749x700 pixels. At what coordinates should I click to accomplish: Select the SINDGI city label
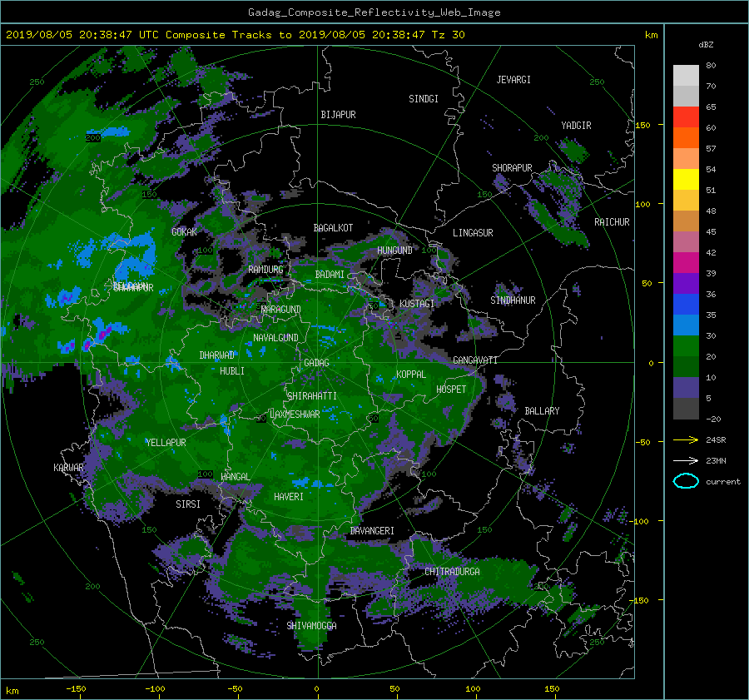click(x=424, y=99)
